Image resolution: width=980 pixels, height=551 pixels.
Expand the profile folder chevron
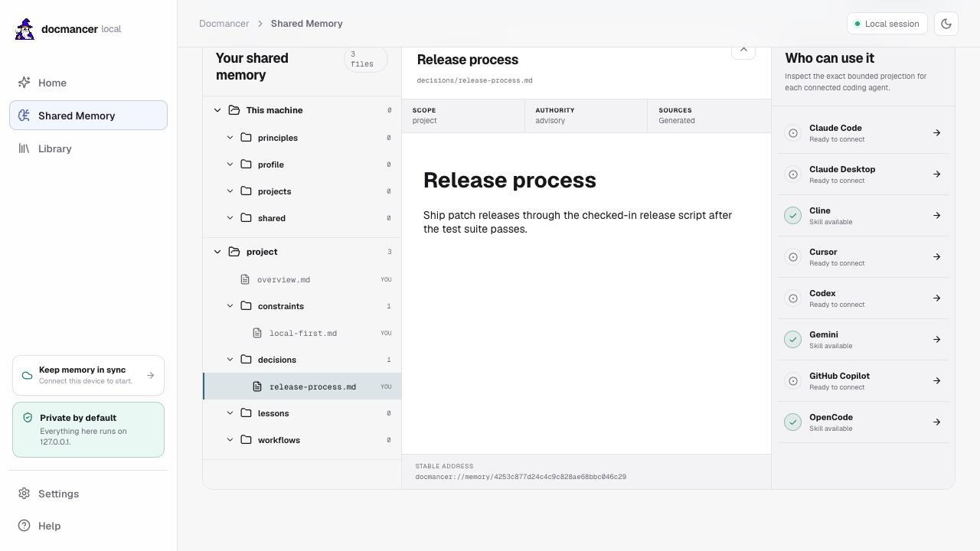230,165
